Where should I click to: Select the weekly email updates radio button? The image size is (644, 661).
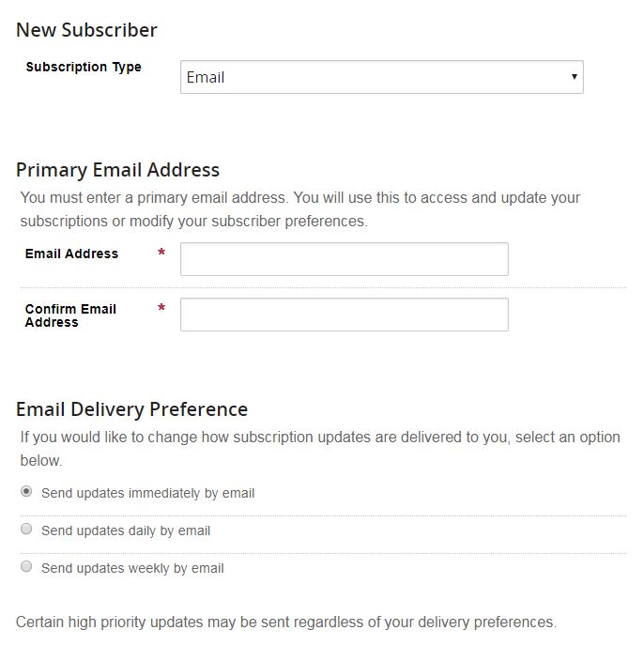(26, 567)
